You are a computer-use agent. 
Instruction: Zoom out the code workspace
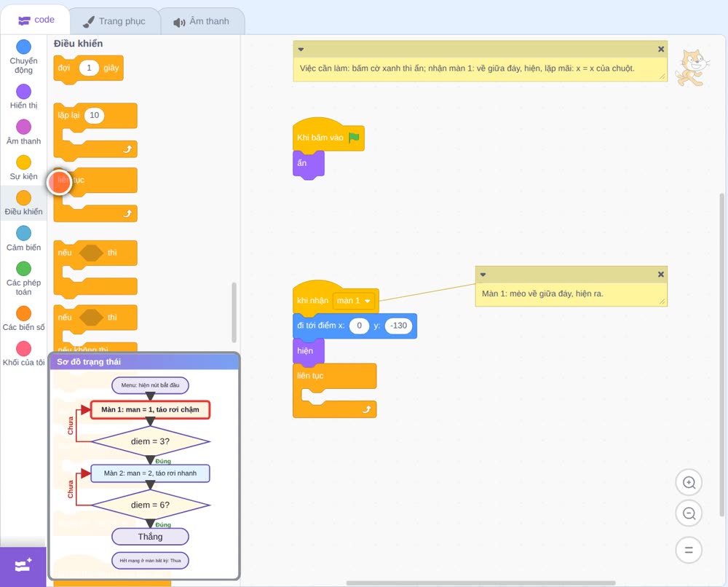689,513
